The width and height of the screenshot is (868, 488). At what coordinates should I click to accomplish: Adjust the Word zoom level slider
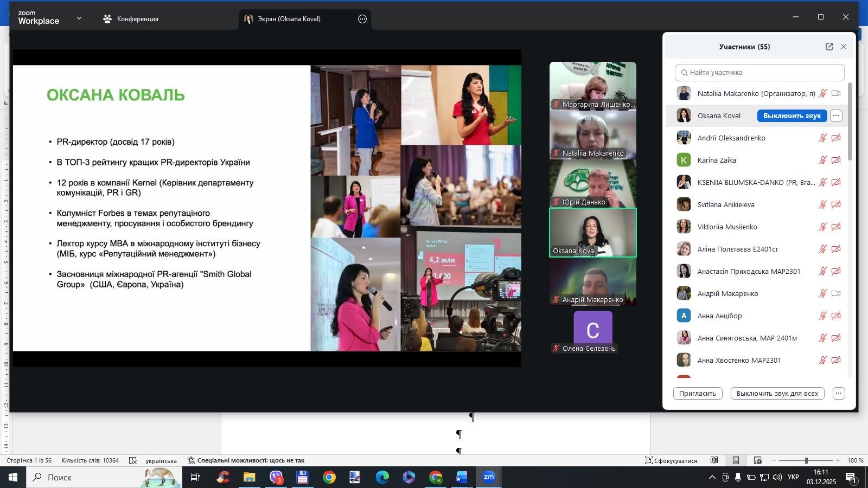(806, 460)
